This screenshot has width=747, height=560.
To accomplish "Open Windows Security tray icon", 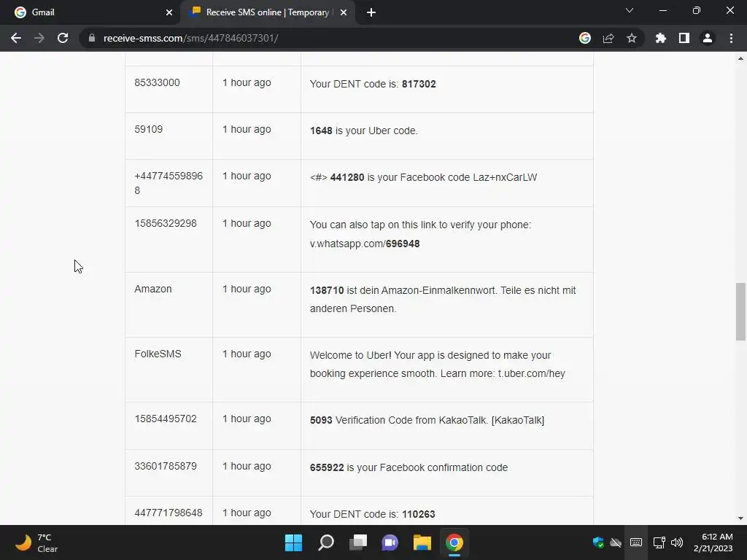I will (598, 542).
